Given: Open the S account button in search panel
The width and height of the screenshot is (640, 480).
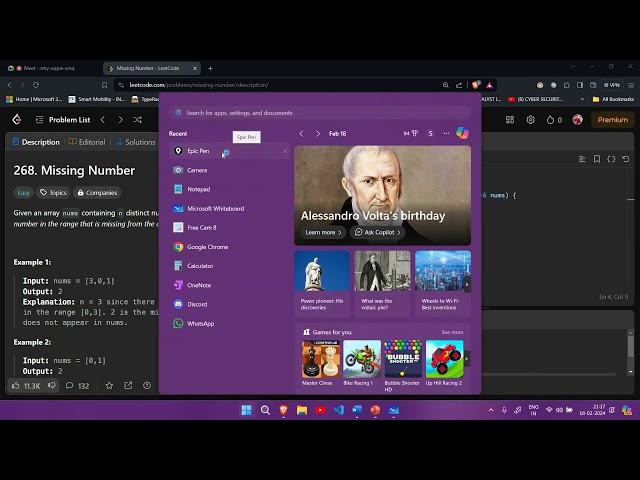Looking at the screenshot, I should point(430,133).
